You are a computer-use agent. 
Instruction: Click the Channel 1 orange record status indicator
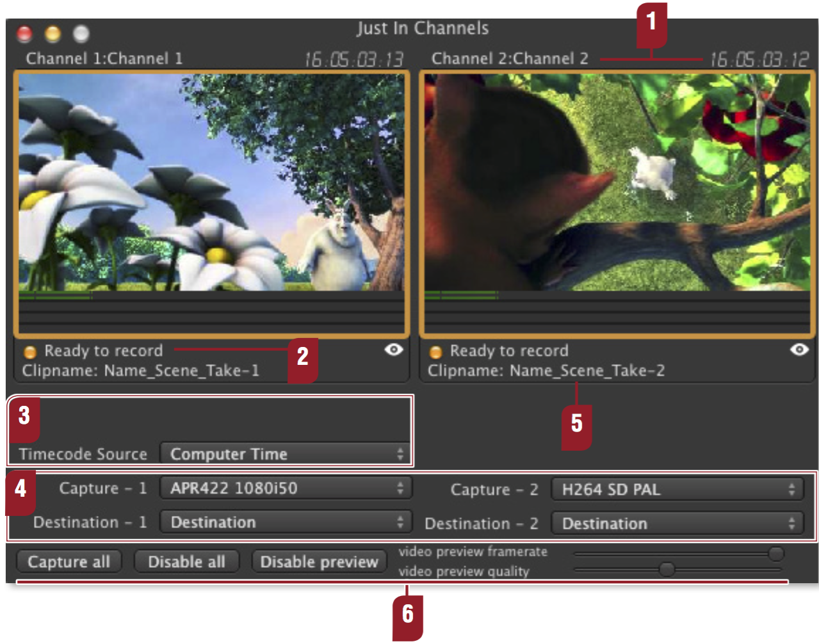pos(30,352)
